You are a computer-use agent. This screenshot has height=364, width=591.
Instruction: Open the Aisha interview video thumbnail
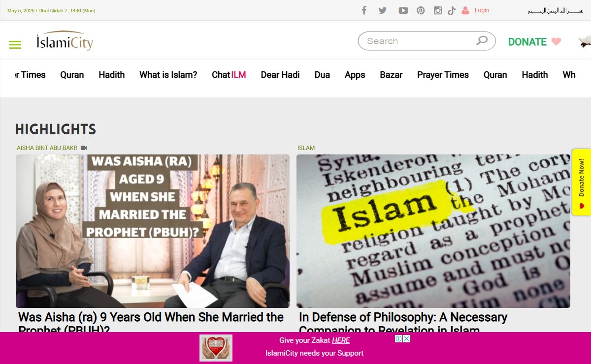tap(153, 231)
